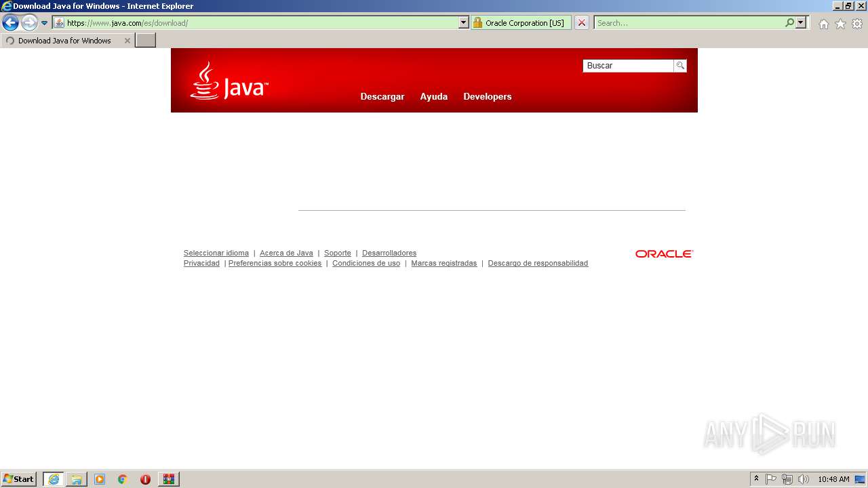Click the Buscar search field on the page
Viewport: 868px width, 488px height.
628,66
